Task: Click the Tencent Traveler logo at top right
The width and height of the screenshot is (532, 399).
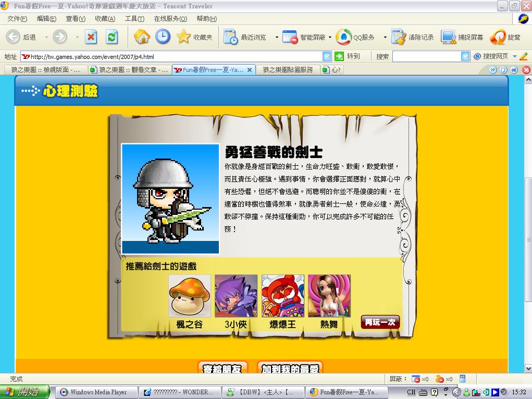Action: (x=524, y=19)
